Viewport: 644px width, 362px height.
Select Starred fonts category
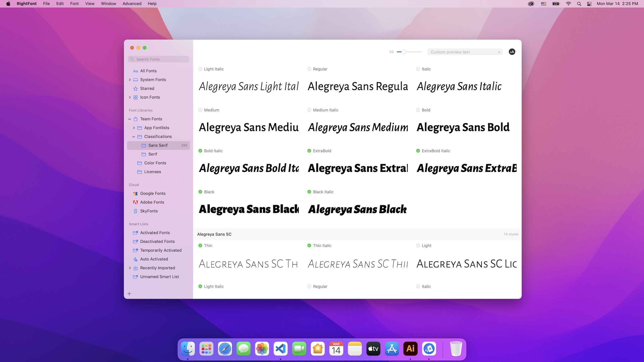click(147, 88)
